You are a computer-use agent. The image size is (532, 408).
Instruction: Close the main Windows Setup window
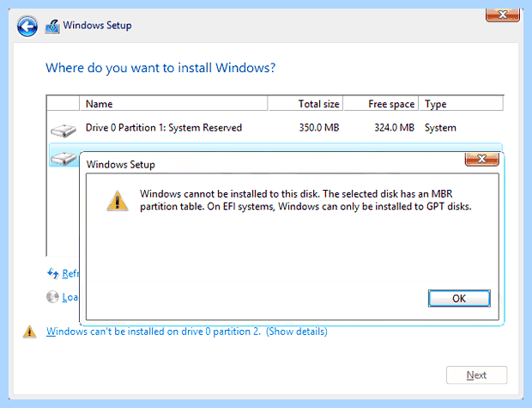503,15
